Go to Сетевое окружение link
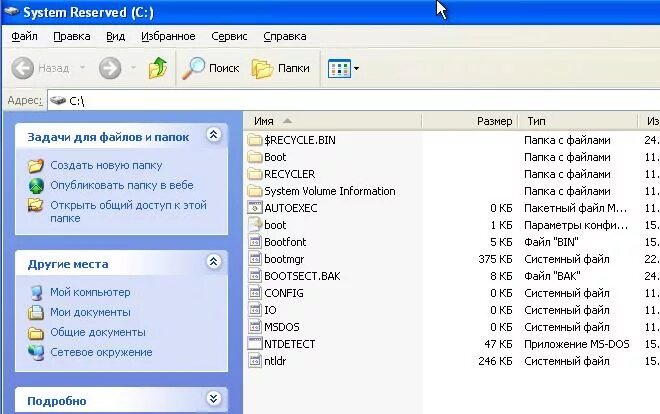The image size is (660, 414). 101,352
